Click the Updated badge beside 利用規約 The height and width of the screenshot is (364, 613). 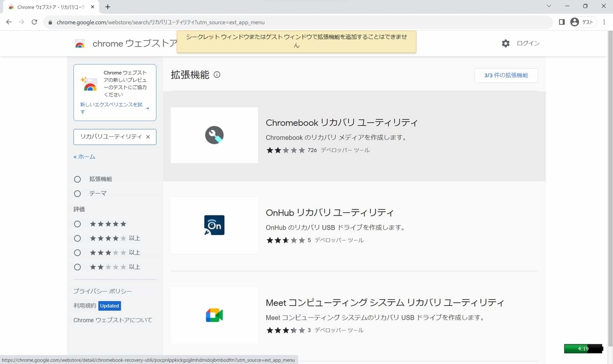coord(109,306)
